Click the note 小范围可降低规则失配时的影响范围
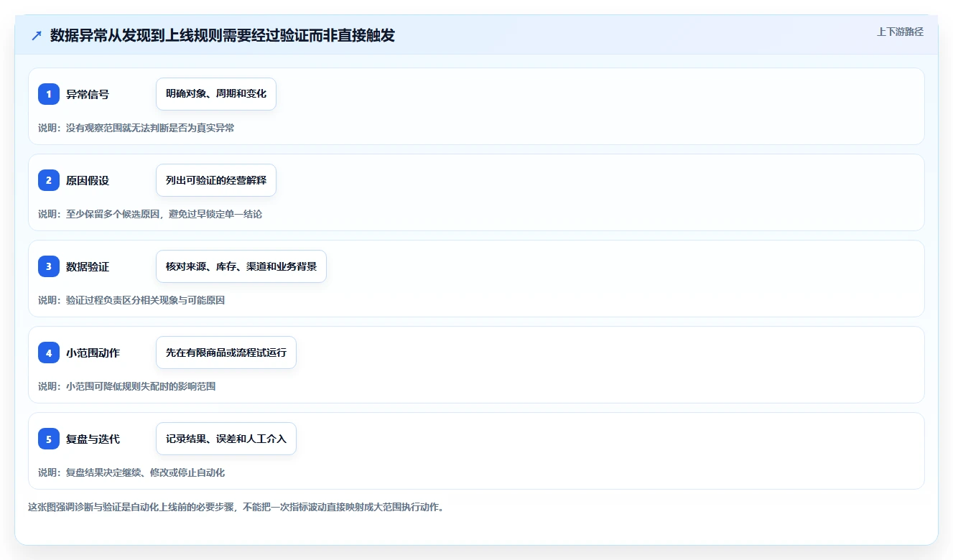 tap(141, 386)
